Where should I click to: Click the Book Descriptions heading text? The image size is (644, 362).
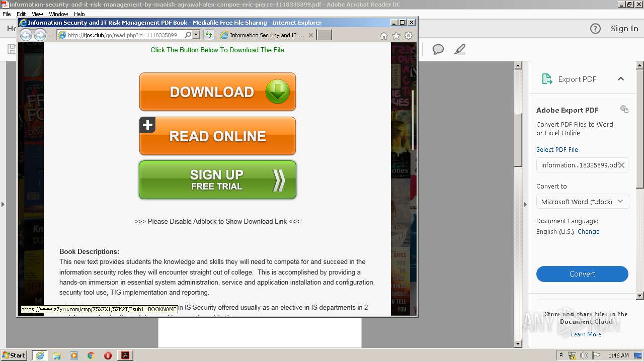[x=89, y=251]
